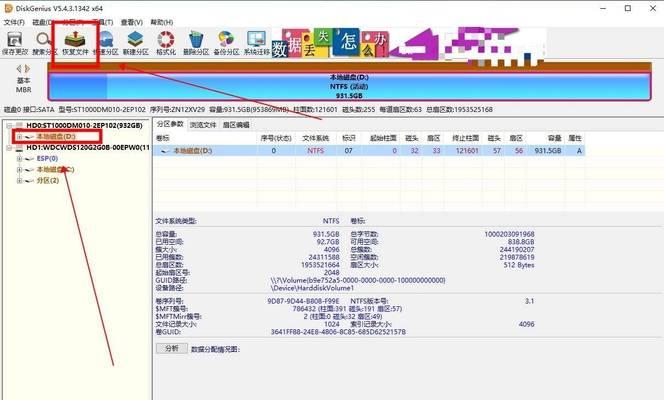Expand the 分区(2) tree node
This screenshot has height=400, width=664.
[x=19, y=181]
